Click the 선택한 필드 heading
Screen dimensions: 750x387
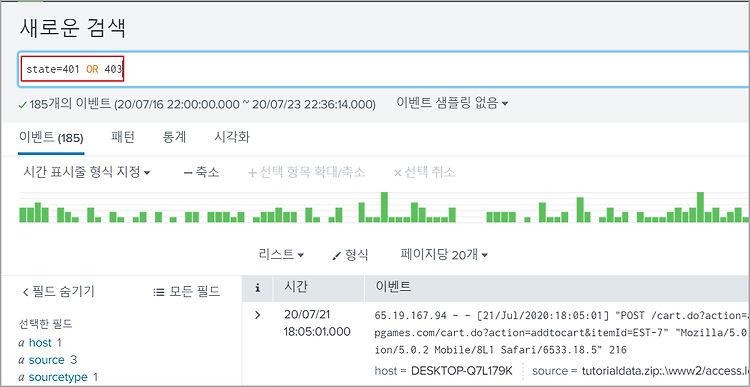[x=45, y=324]
